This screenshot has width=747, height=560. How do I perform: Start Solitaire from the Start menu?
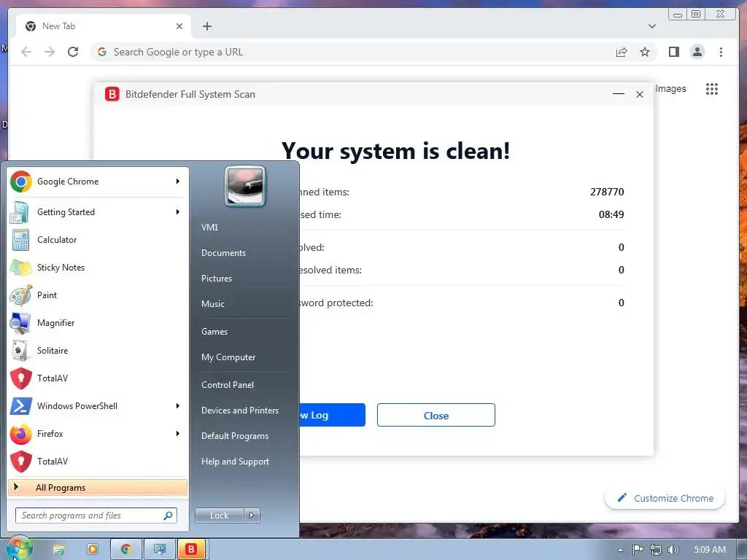pyautogui.click(x=98, y=351)
